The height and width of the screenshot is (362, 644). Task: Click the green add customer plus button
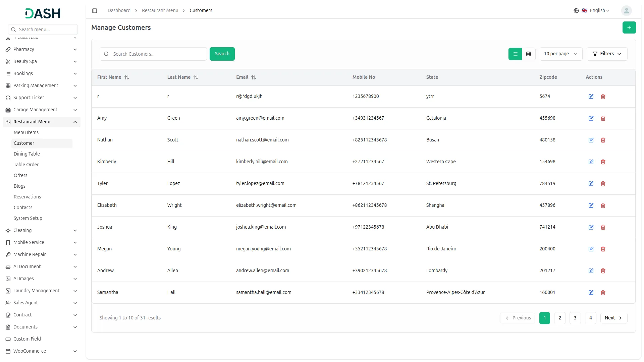(629, 27)
